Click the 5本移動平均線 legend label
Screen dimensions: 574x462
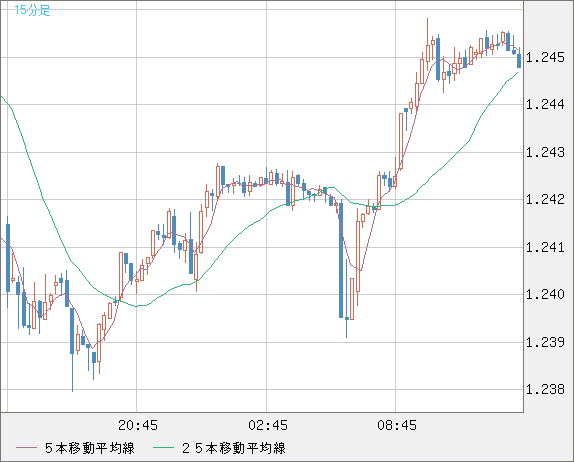(90, 448)
